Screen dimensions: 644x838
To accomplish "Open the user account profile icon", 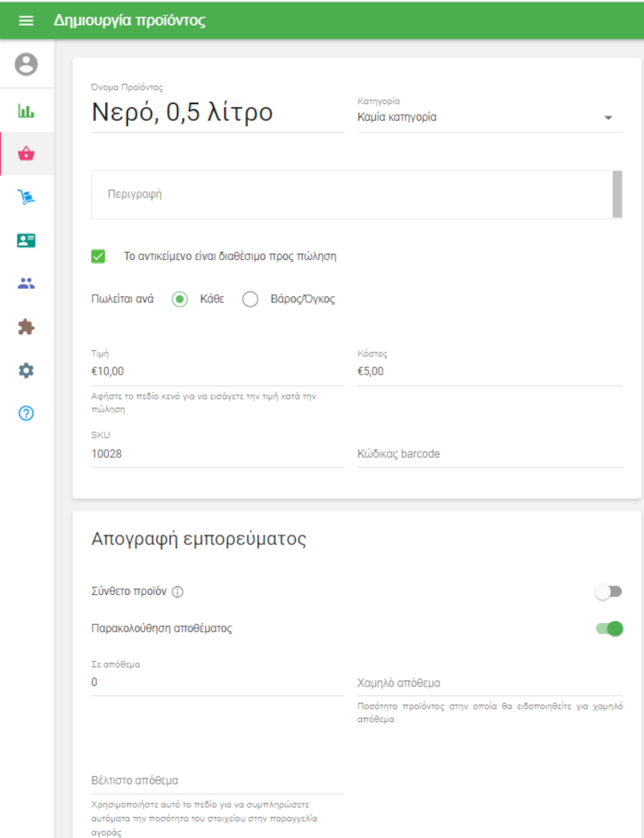I will click(27, 64).
